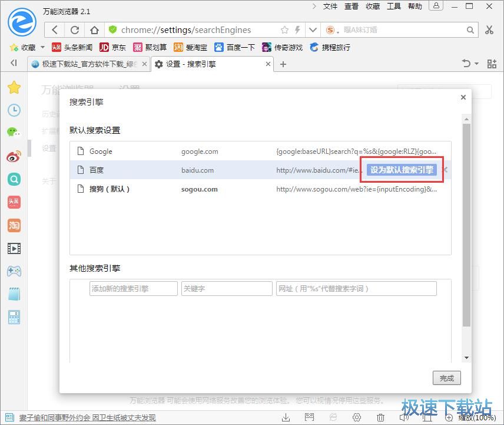Open the scissors screenshot tool
Image resolution: width=504 pixels, height=425 pixels.
489,30
